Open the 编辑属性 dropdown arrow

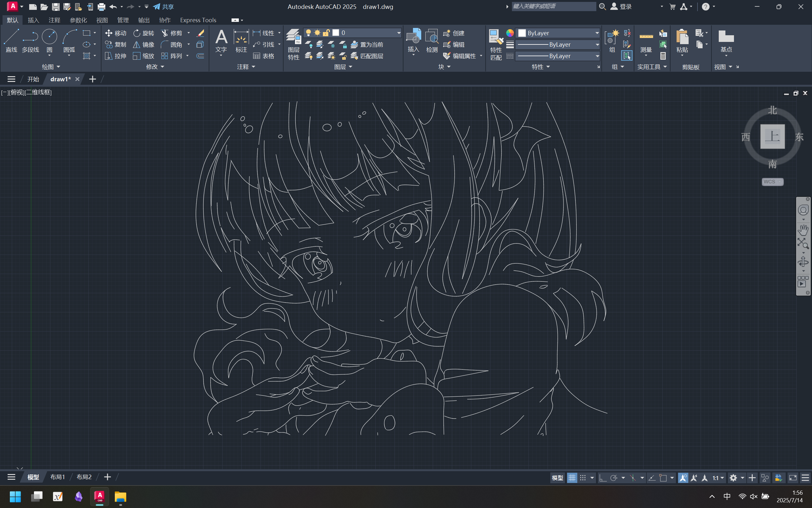[481, 56]
